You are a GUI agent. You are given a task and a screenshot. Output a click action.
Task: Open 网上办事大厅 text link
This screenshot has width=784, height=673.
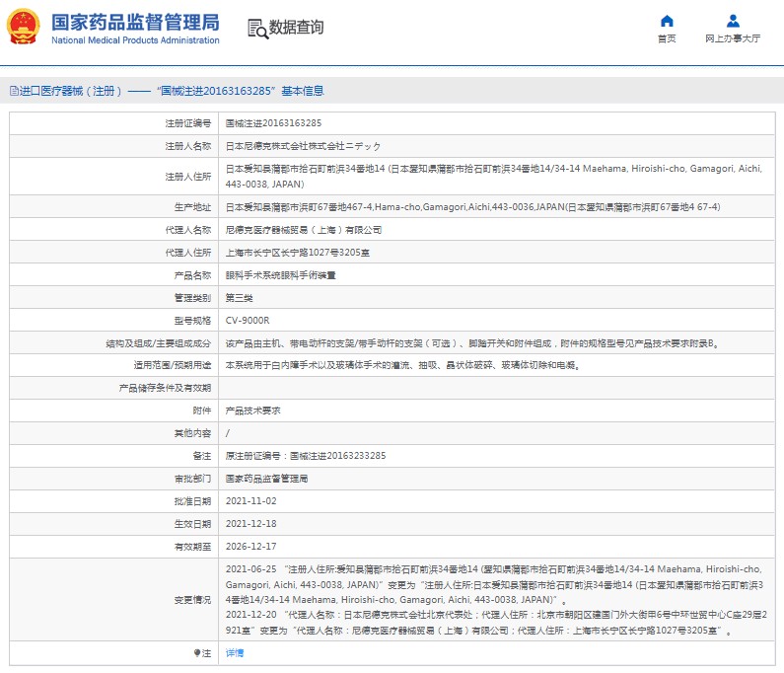click(733, 39)
